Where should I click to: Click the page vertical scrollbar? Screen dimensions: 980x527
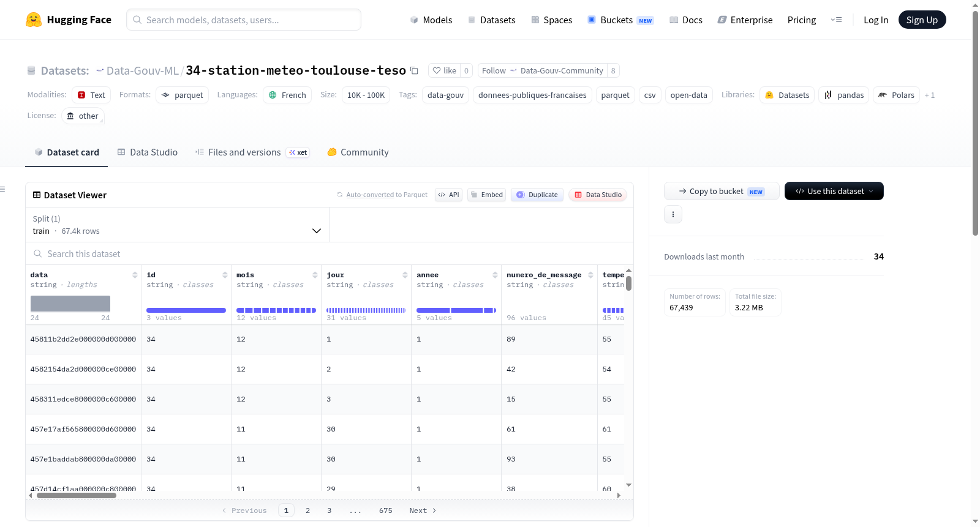(975, 122)
